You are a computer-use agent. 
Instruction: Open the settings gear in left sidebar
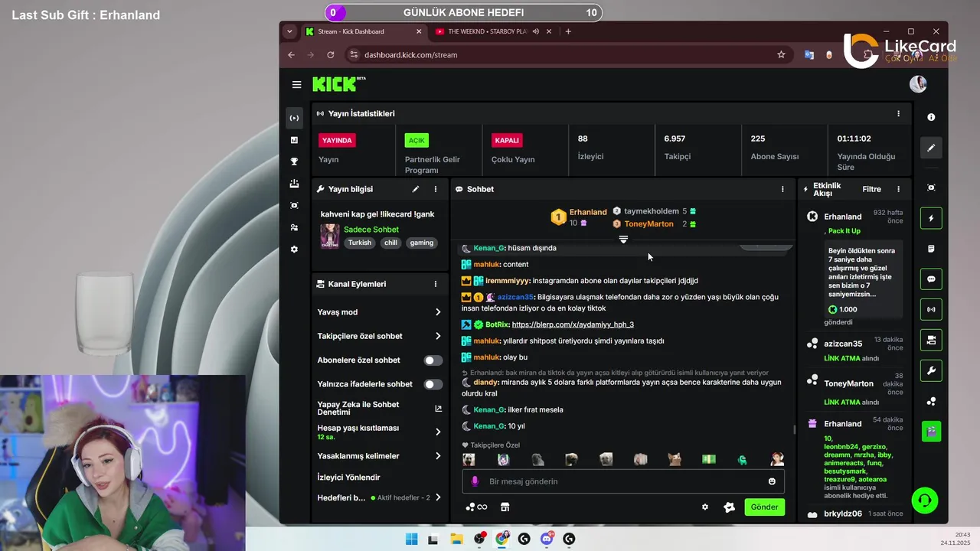tap(294, 249)
